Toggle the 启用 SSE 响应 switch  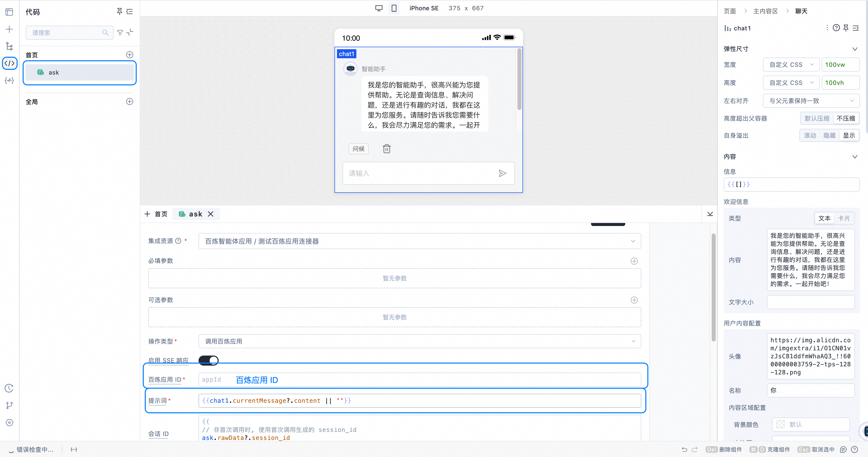pos(209,360)
